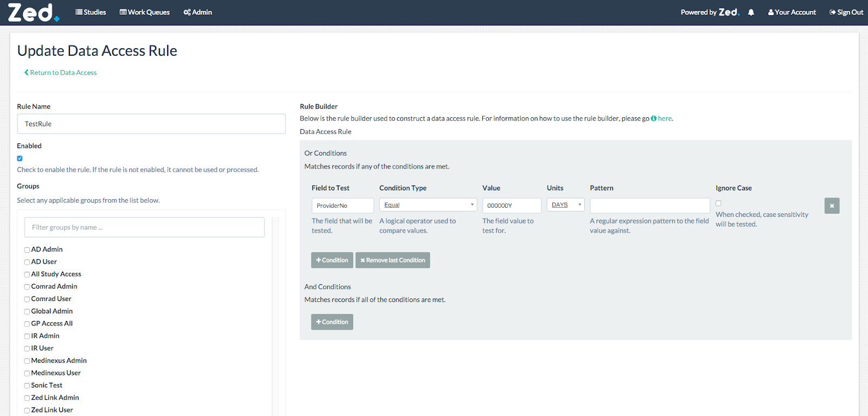
Task: Check the IR User group
Action: pyautogui.click(x=27, y=349)
